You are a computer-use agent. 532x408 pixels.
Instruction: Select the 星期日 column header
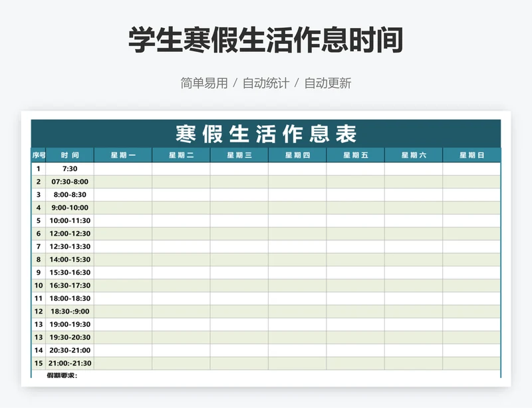point(471,155)
